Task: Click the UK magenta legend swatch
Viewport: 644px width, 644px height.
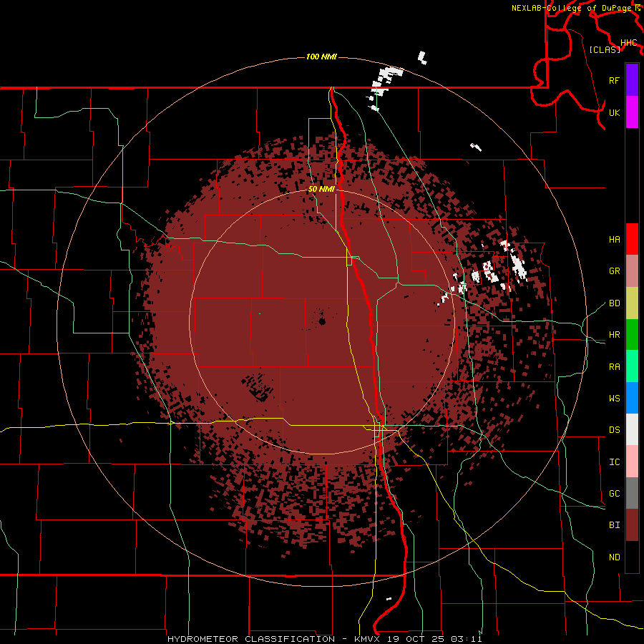Action: click(x=632, y=112)
